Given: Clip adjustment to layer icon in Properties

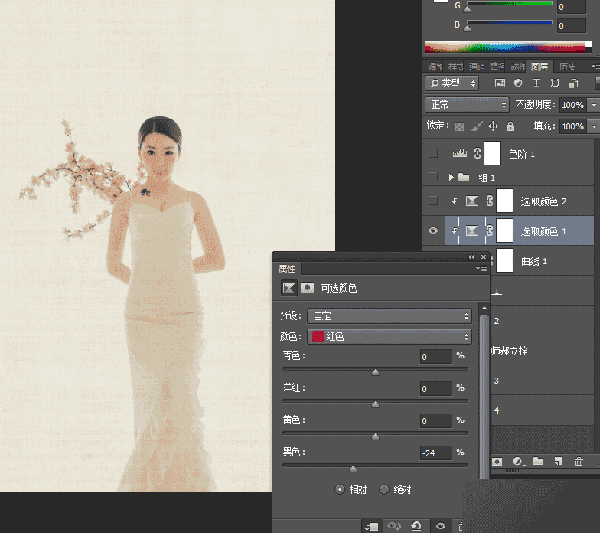Looking at the screenshot, I should point(371,525).
